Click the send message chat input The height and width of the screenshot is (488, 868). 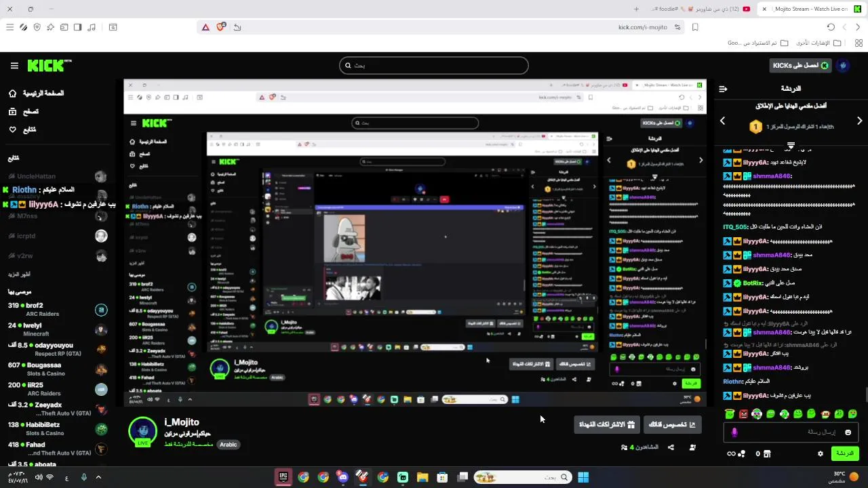tap(790, 432)
